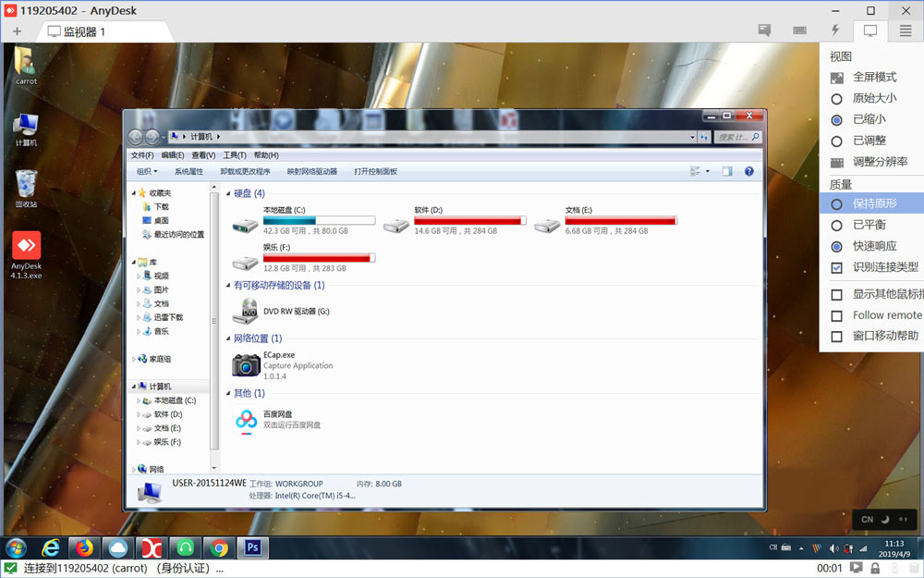The height and width of the screenshot is (578, 924).
Task: Open the AnyDesk chat panel icon
Action: point(764,31)
